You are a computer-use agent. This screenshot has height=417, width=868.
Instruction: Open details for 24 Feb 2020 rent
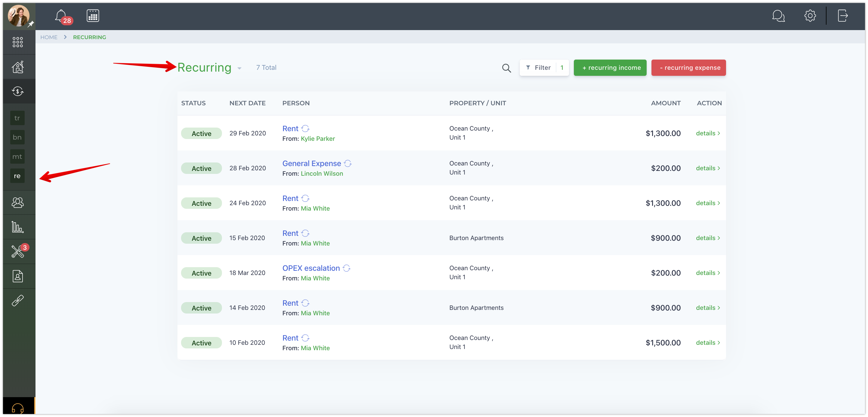click(708, 203)
